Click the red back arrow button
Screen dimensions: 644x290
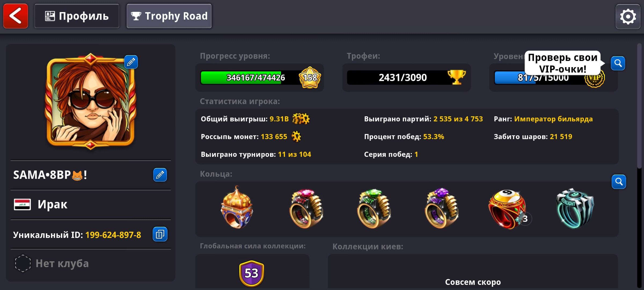(x=16, y=16)
